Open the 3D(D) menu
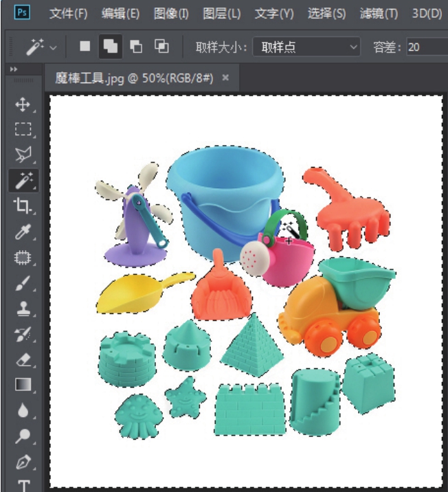448x492 pixels. pyautogui.click(x=427, y=14)
